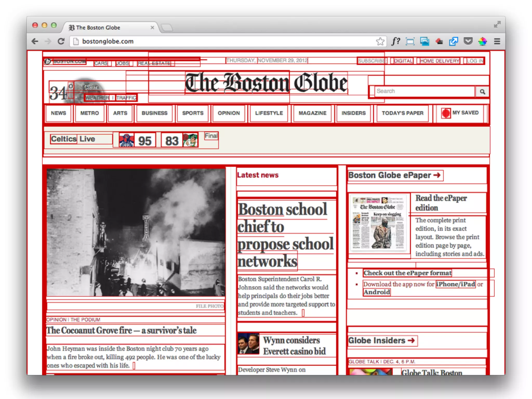Viewport: 532px width, 399px height.
Task: Open the Today's Paper section
Action: point(402,113)
